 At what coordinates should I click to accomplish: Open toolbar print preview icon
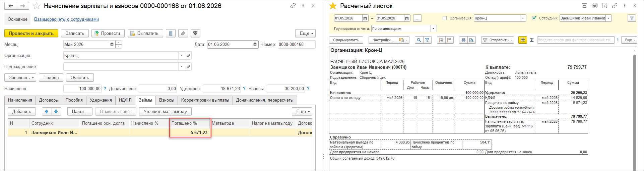471,40
